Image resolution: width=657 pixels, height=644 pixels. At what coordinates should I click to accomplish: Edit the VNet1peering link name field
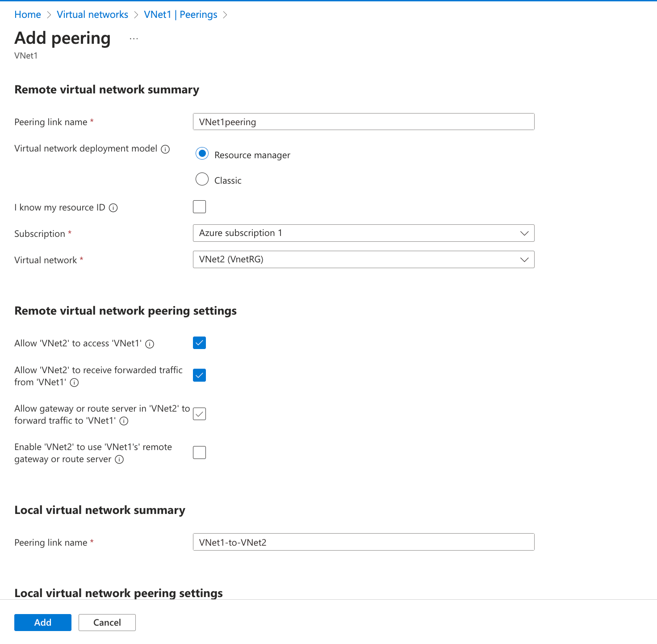point(363,122)
